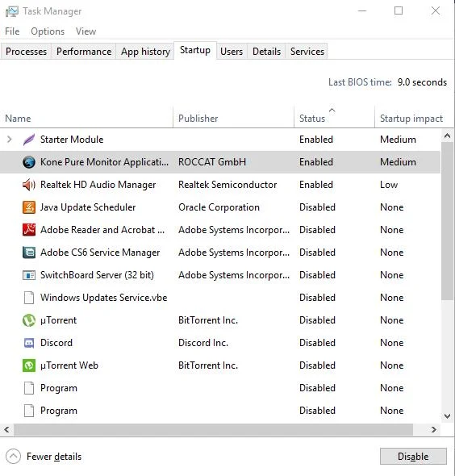Switch to the App history tab
455x476 pixels.
(x=145, y=52)
